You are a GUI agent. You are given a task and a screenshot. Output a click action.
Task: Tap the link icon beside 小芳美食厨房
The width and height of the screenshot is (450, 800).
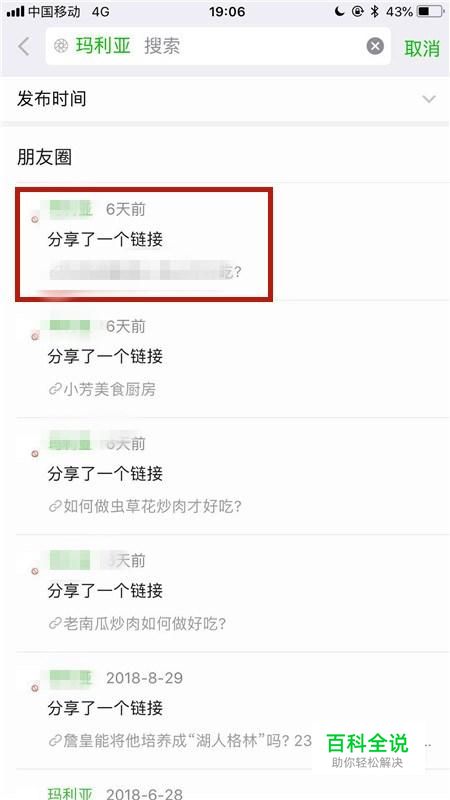55,390
